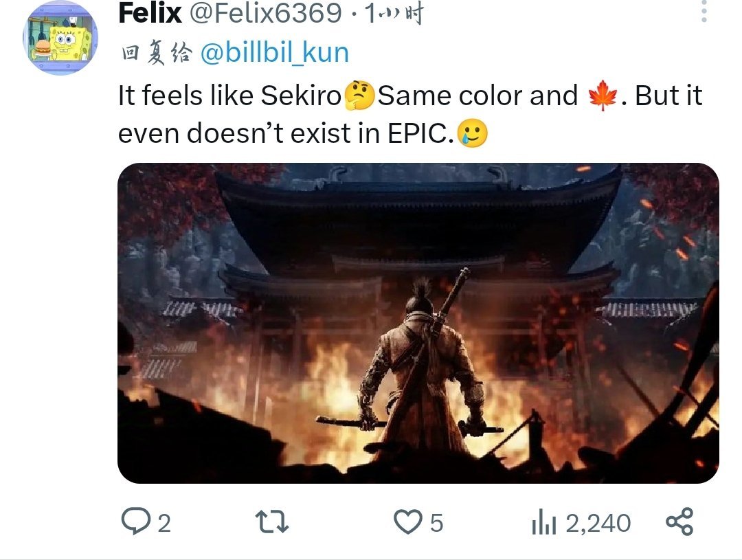Click the teary smile emoji after EPIC
The height and width of the screenshot is (560, 742).
472,133
